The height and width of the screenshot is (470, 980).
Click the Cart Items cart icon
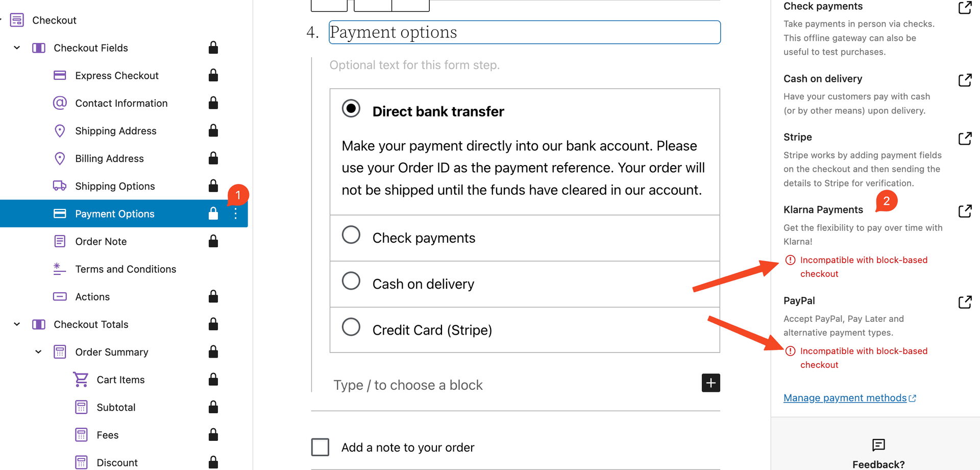81,380
